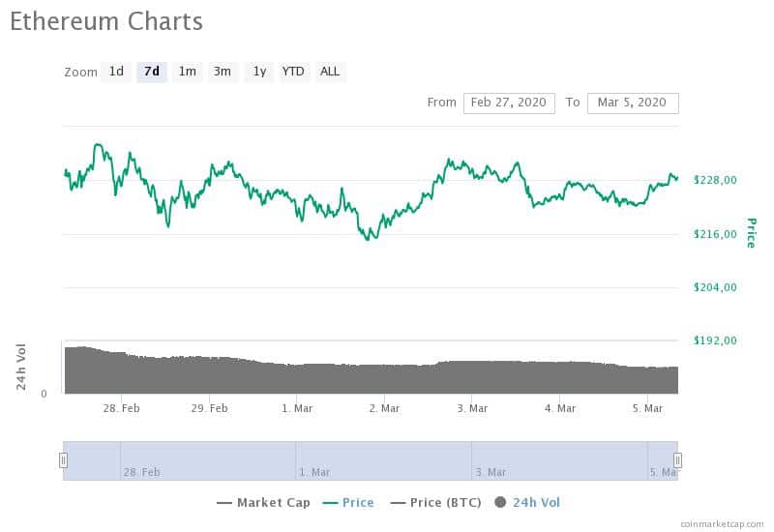774x532 pixels.
Task: Grab the right navigator range handle
Action: click(x=678, y=460)
